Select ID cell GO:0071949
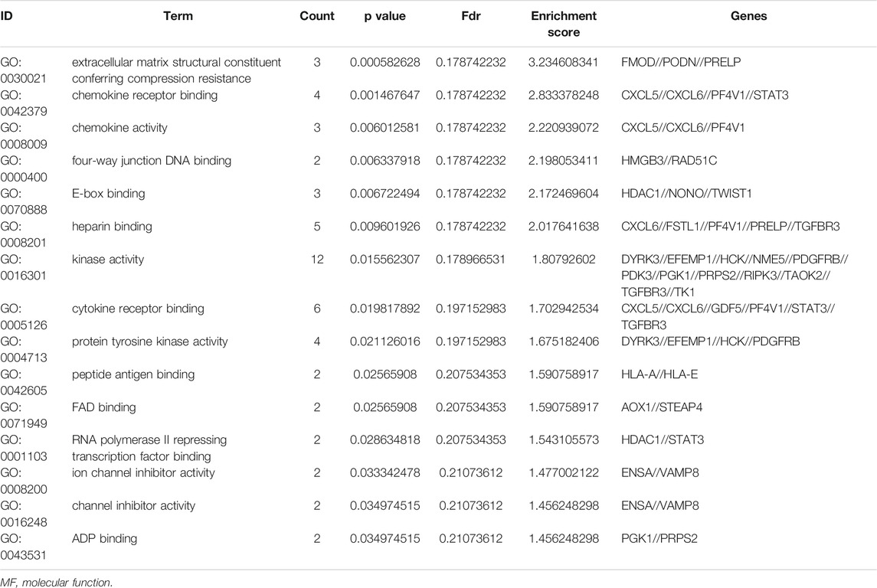The image size is (877, 588). (24, 415)
